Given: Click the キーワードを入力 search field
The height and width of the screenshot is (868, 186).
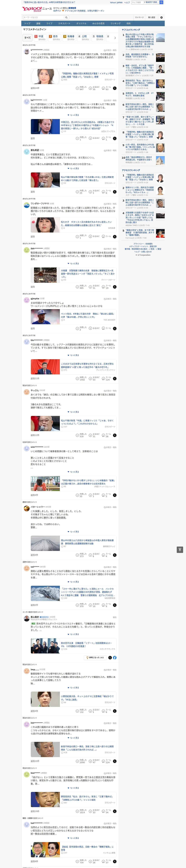Looking at the screenshot, I should (x=44, y=18).
